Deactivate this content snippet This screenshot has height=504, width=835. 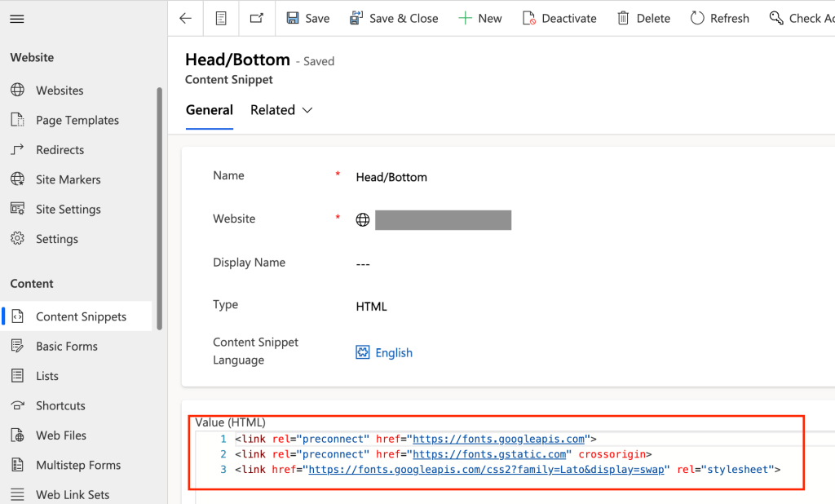[x=559, y=18]
